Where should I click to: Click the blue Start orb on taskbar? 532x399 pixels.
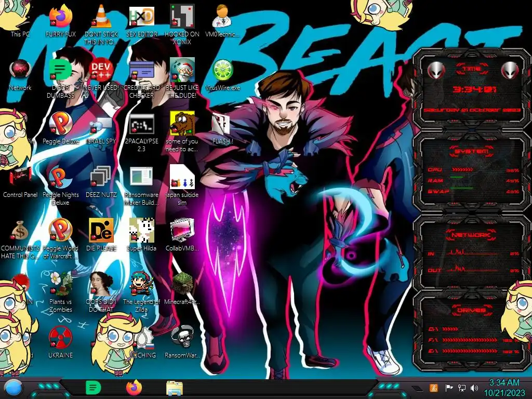coord(13,388)
